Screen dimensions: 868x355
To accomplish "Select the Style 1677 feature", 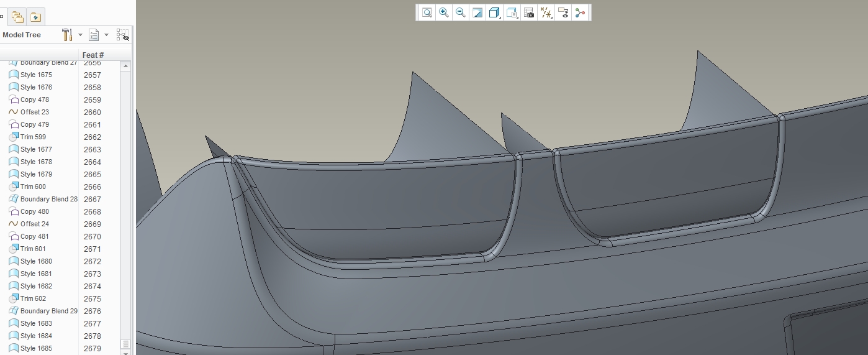I will pyautogui.click(x=36, y=149).
